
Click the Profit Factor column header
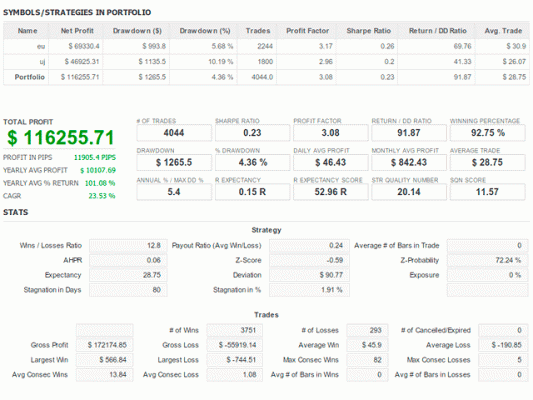point(307,31)
